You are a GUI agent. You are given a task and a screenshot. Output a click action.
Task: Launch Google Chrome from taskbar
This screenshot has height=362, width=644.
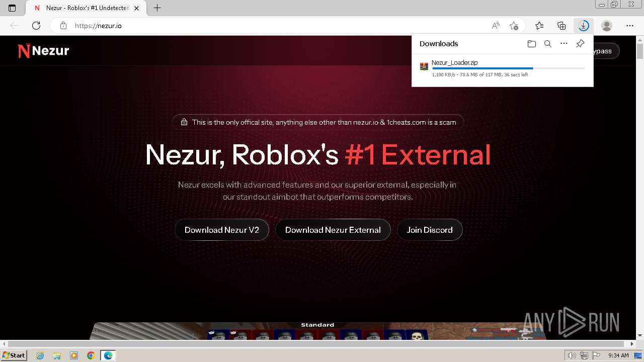pos(91,355)
